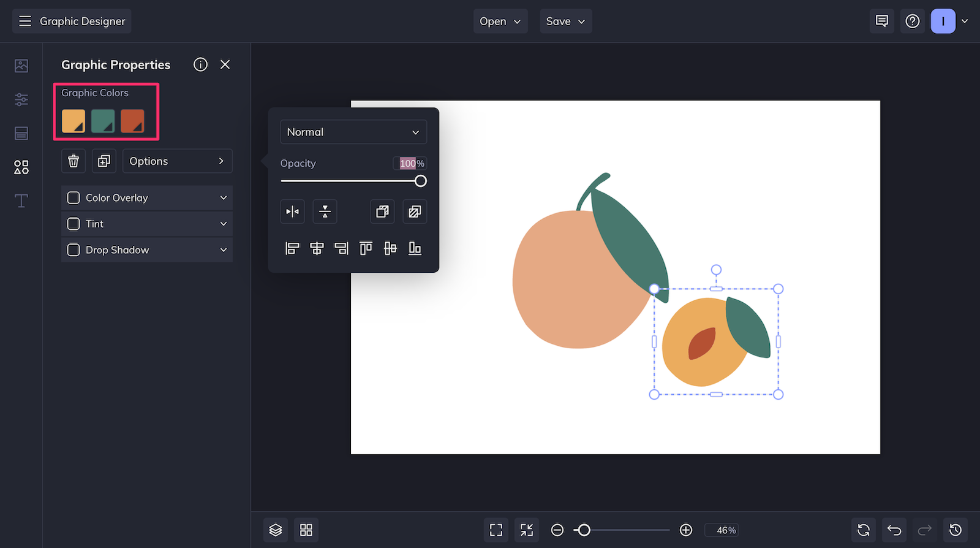Viewport: 980px width, 548px height.
Task: Open the Open menu
Action: point(500,21)
